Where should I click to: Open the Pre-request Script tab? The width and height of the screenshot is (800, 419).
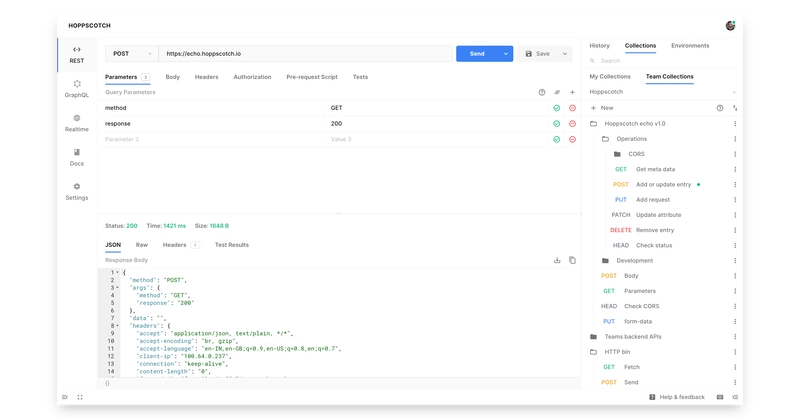click(312, 77)
